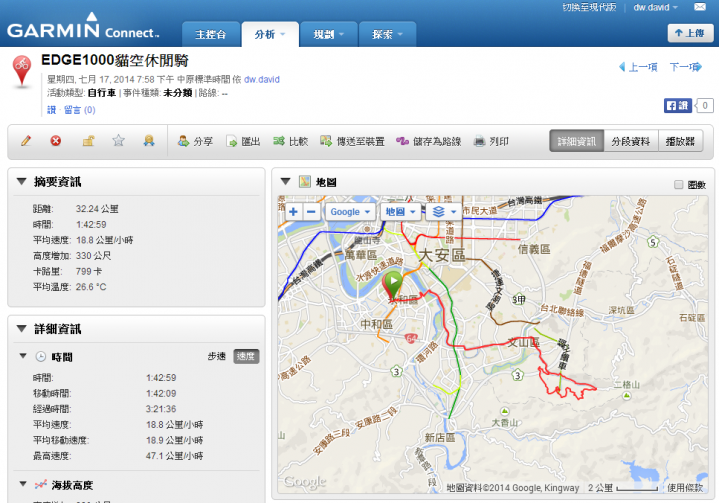
Task: Click the 3:21:36 elapsed time value
Action: [161, 409]
